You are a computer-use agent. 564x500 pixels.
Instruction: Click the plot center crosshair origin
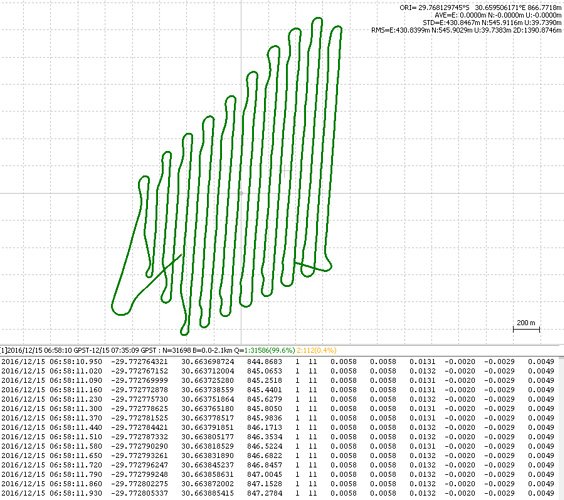coord(241,194)
